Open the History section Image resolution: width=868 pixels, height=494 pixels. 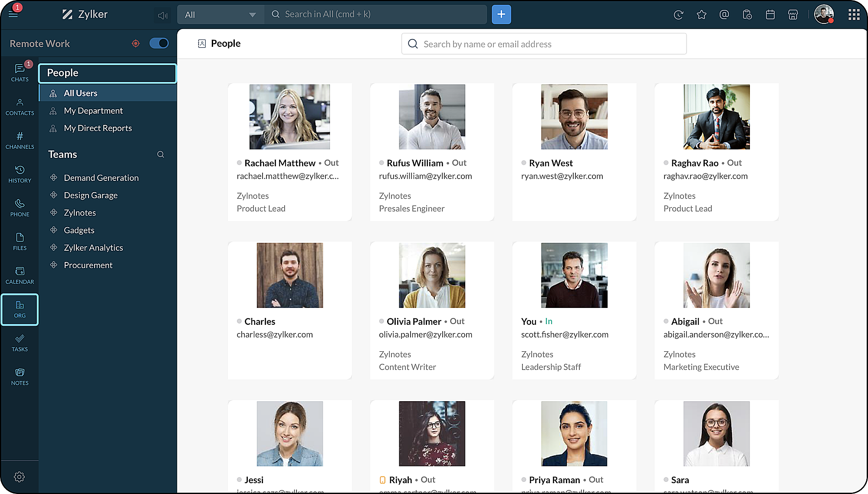(x=20, y=174)
